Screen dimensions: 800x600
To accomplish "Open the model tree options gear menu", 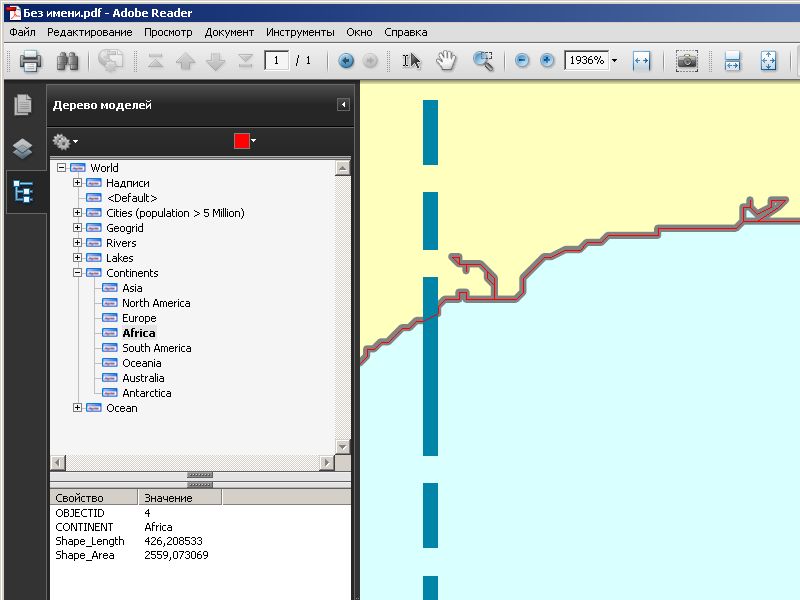I will click(x=65, y=141).
